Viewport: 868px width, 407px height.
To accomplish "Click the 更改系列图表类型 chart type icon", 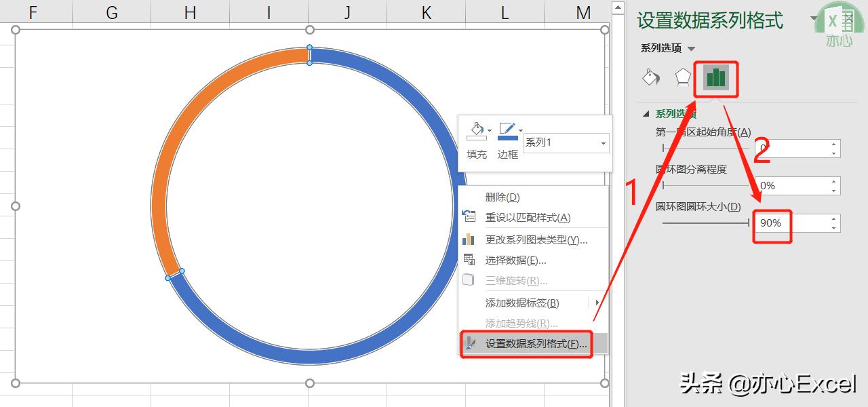I will click(469, 239).
